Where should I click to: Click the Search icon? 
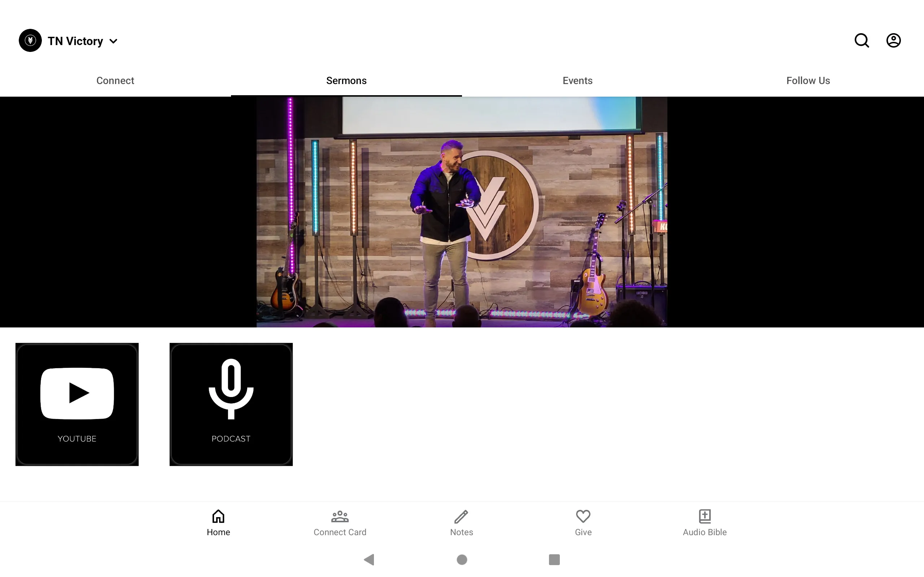pos(862,40)
